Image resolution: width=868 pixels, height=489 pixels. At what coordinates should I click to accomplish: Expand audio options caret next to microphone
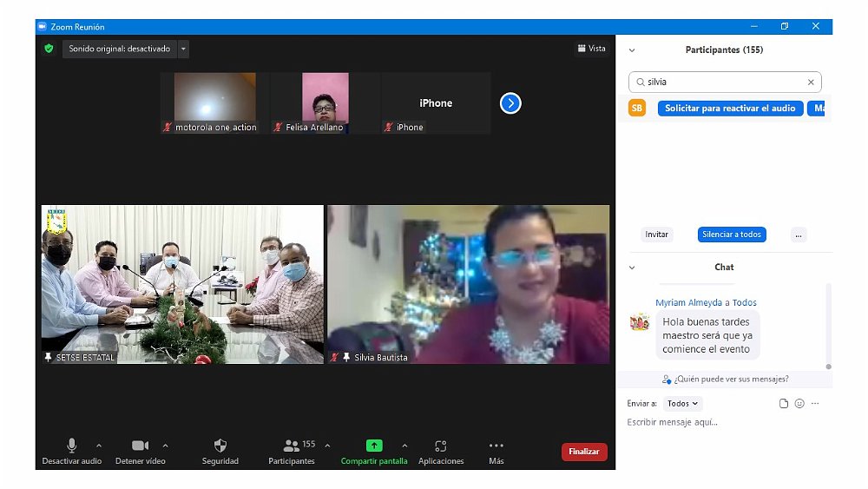99,446
